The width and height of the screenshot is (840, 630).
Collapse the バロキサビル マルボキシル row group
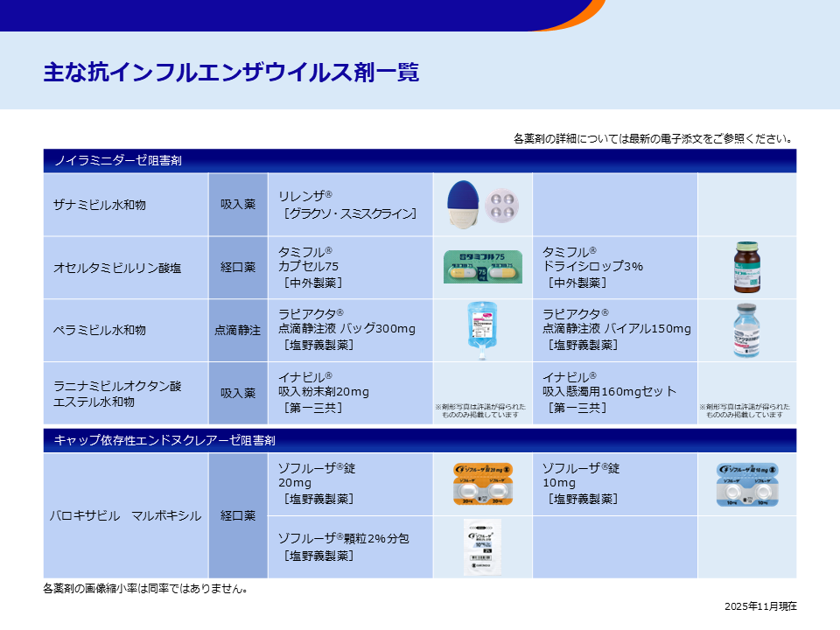pyautogui.click(x=126, y=517)
